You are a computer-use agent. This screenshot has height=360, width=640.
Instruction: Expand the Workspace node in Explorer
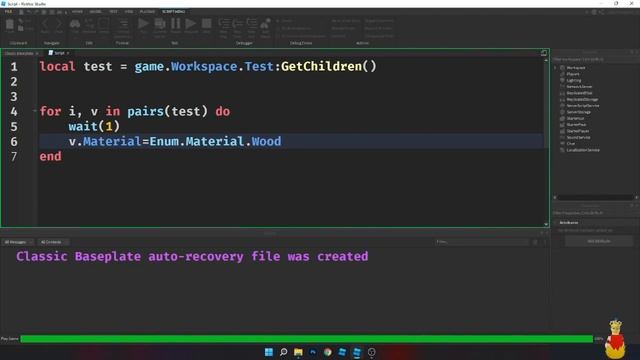(x=556, y=68)
